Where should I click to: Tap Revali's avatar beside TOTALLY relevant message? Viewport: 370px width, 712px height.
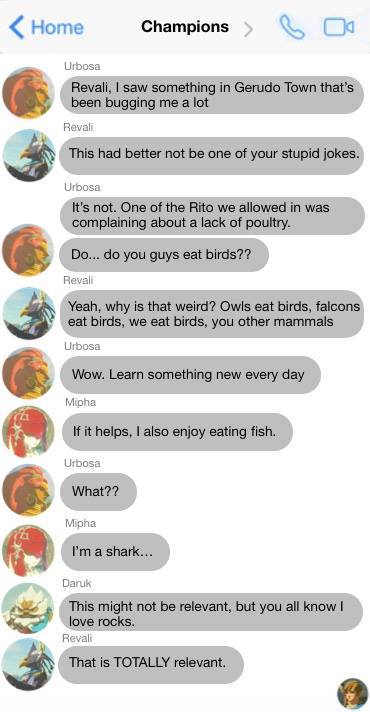point(28,664)
